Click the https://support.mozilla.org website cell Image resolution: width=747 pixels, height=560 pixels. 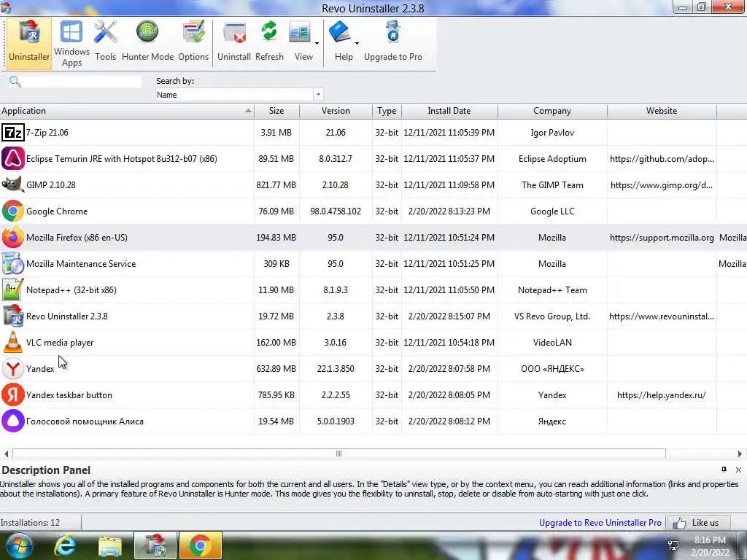[662, 237]
